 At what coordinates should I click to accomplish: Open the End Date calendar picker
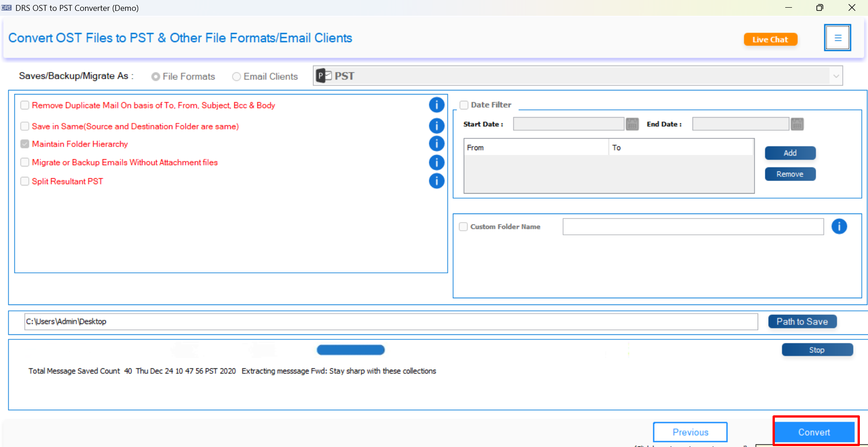pyautogui.click(x=797, y=124)
